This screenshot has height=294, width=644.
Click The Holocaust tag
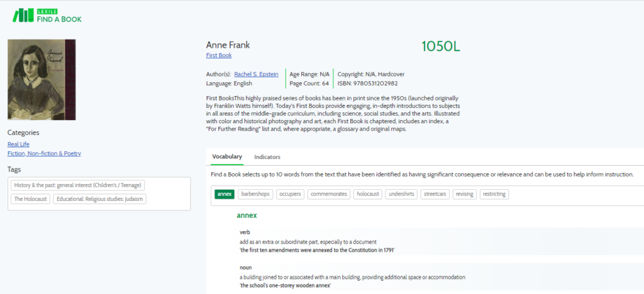30,199
